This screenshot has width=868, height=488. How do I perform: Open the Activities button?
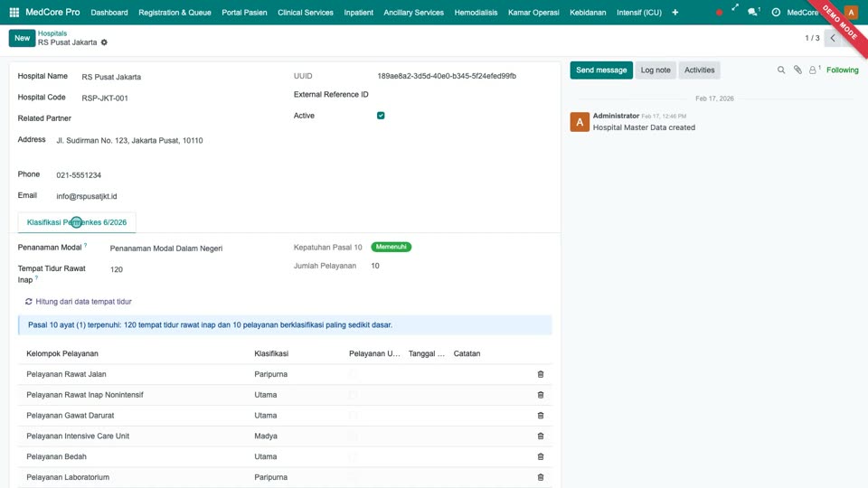[699, 70]
